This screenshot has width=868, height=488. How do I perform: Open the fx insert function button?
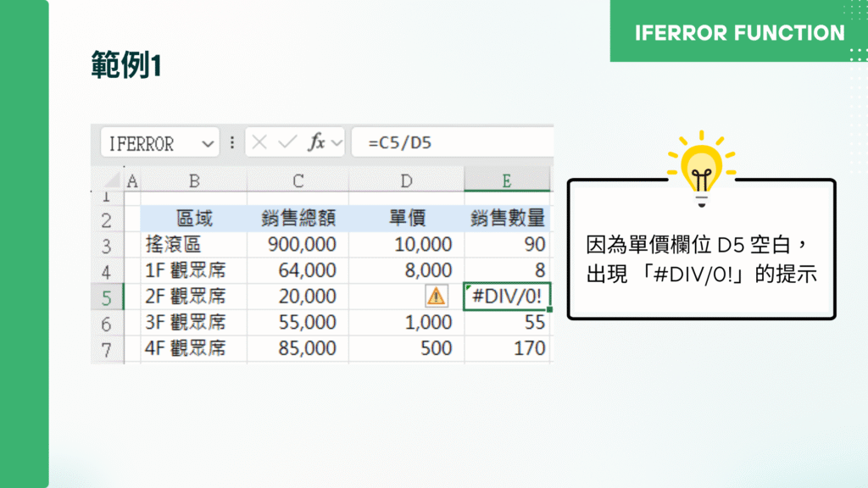tap(317, 142)
